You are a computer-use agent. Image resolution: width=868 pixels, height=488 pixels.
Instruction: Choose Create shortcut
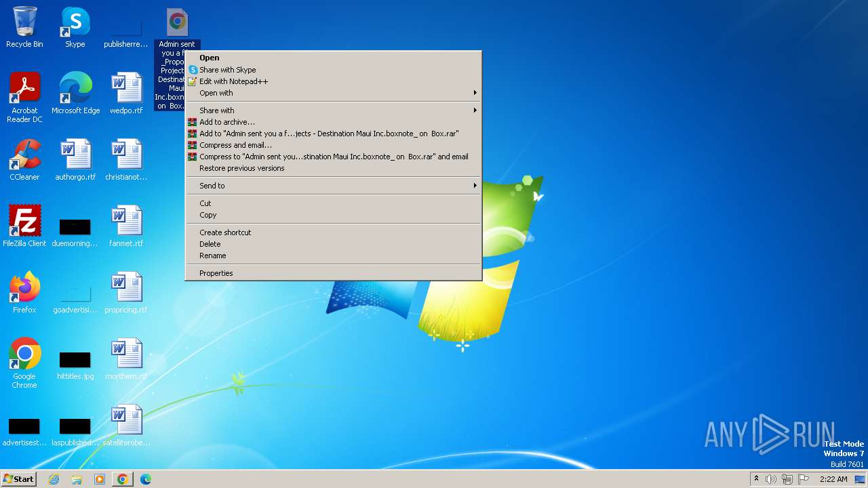pyautogui.click(x=334, y=232)
